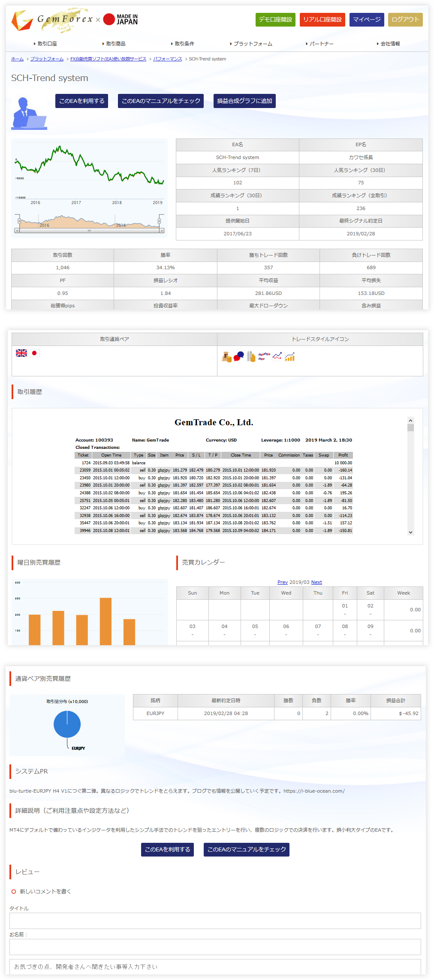Click the trade history scroll up arrow

[x=410, y=421]
